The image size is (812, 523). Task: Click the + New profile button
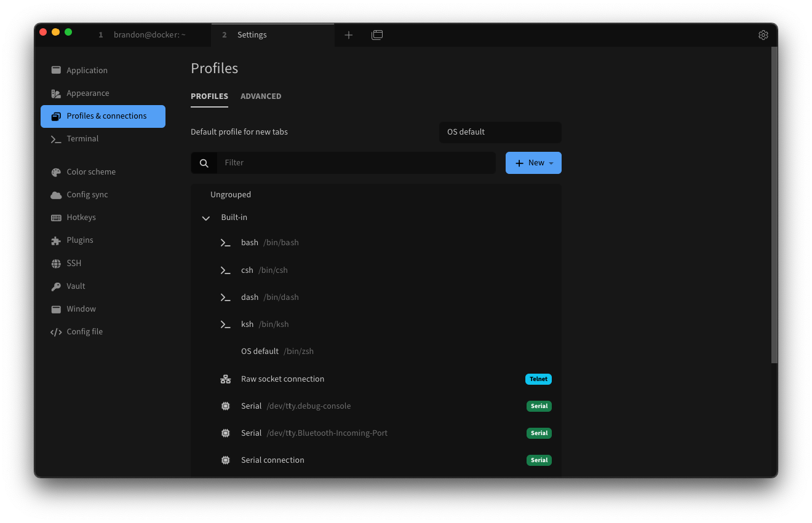coord(529,163)
